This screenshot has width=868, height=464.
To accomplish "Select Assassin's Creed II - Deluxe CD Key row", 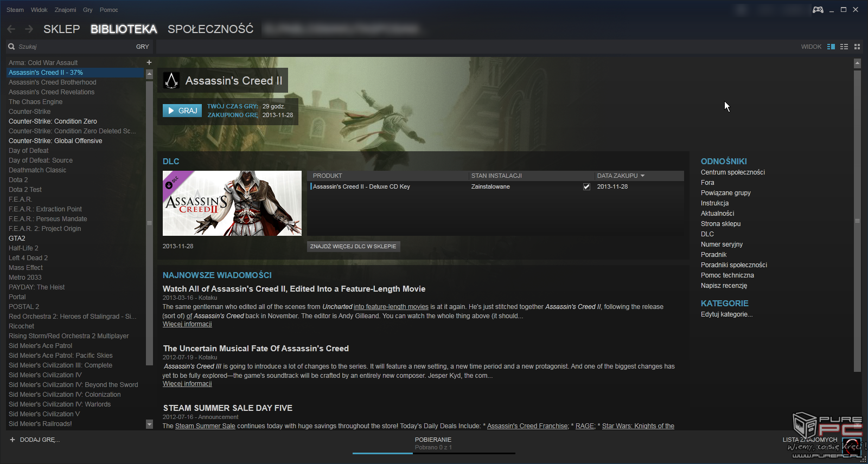I will click(x=496, y=186).
